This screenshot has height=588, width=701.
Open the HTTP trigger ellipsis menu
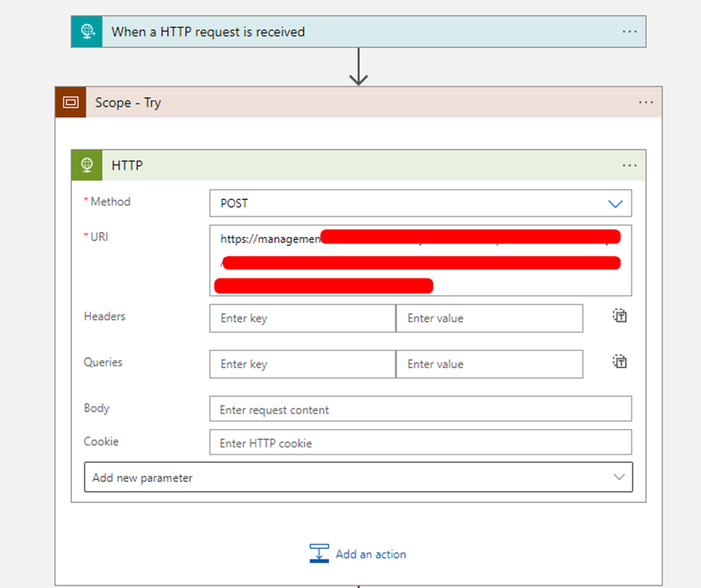[x=629, y=32]
